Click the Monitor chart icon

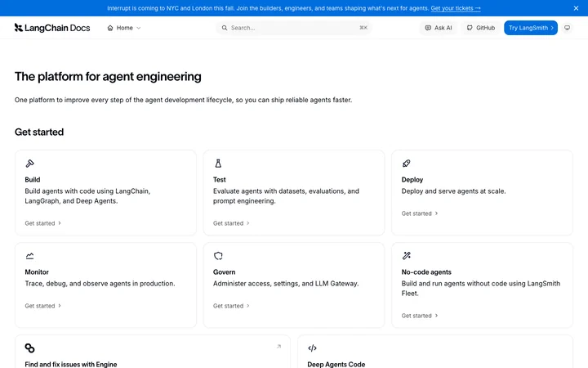pyautogui.click(x=29, y=256)
